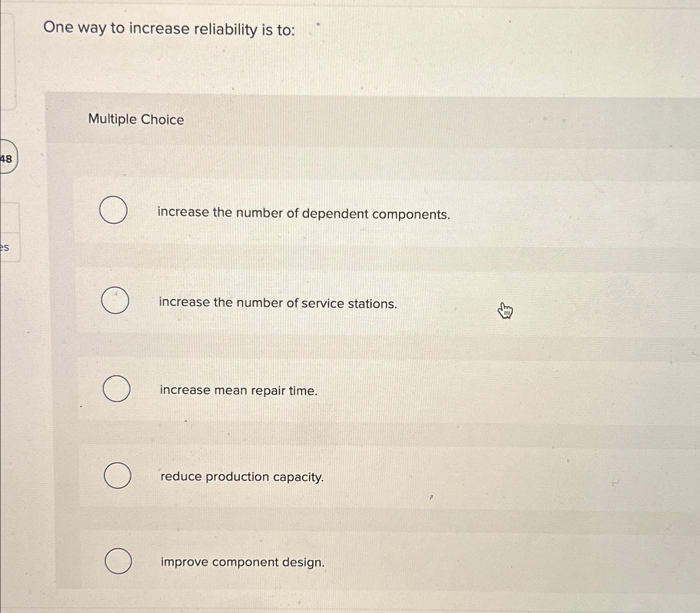This screenshot has width=700, height=613.
Task: Select the "increase the number of dependent components" radio button
Action: [x=114, y=211]
